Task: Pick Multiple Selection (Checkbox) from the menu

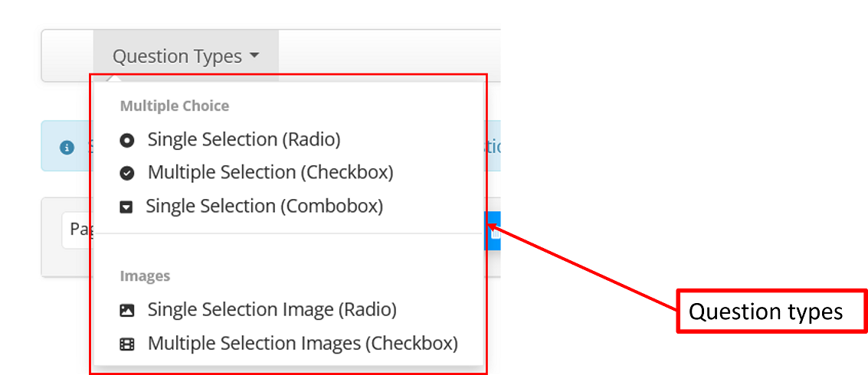Action: (270, 173)
